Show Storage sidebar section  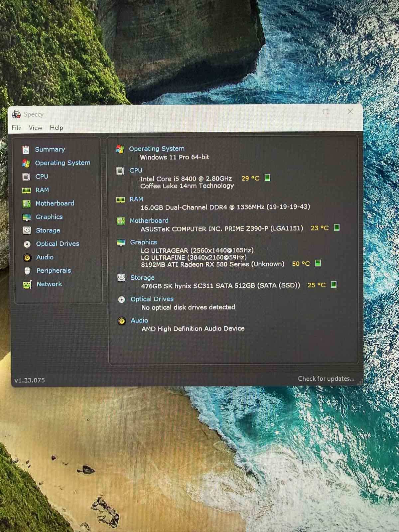[48, 230]
